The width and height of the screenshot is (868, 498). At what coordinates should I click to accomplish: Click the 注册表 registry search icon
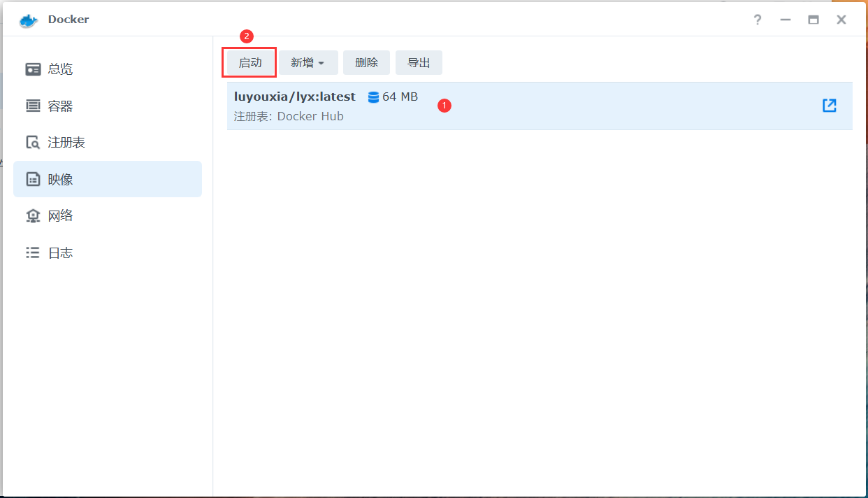pyautogui.click(x=33, y=143)
